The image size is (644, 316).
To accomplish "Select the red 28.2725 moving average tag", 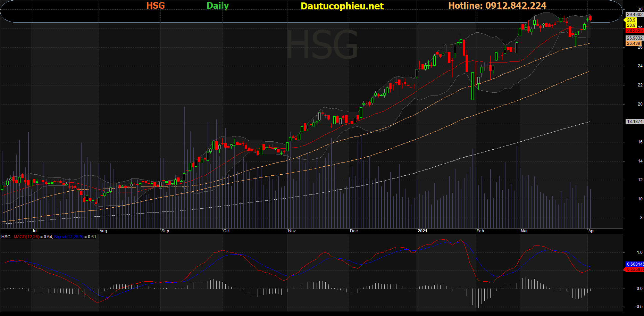I will [x=634, y=31].
